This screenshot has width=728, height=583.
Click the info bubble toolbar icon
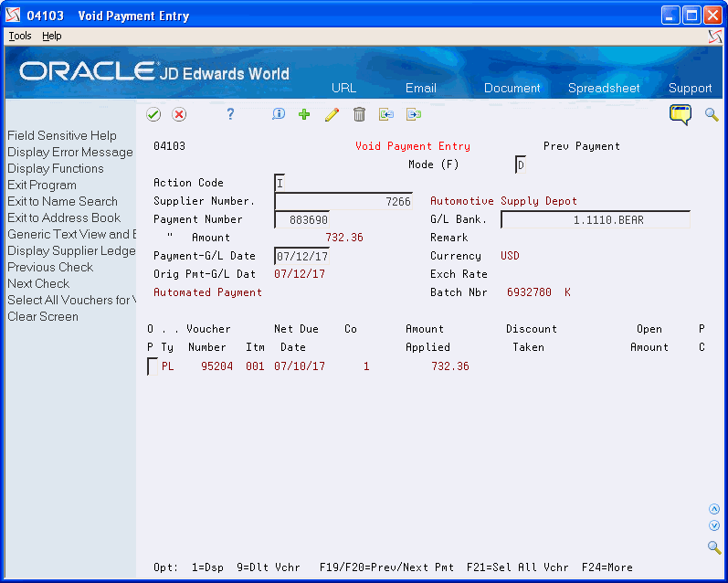coord(279,114)
